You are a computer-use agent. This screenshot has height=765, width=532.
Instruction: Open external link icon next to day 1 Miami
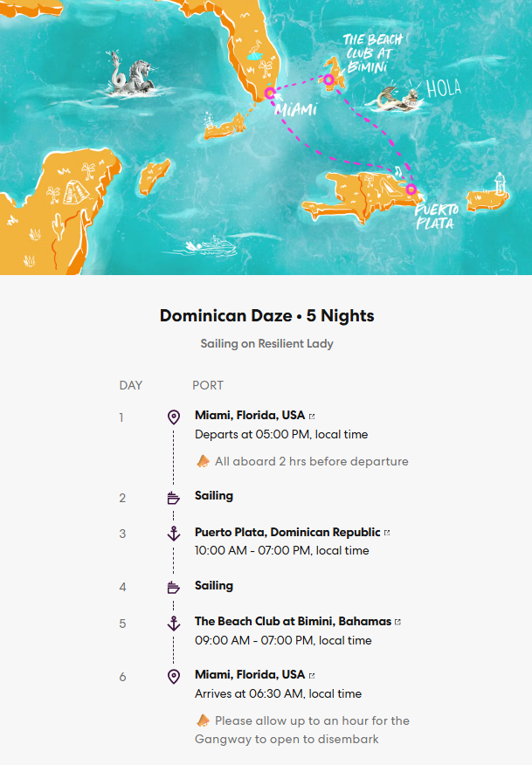[313, 416]
